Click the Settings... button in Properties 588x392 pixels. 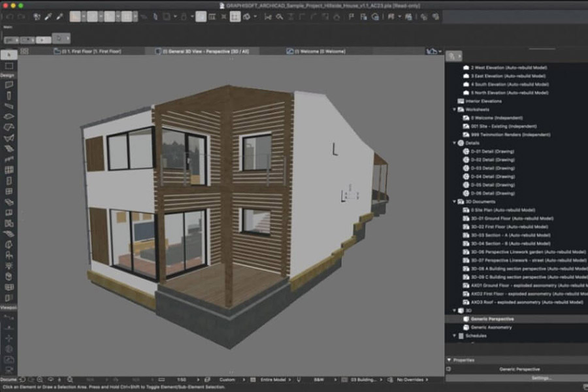pyautogui.click(x=541, y=378)
